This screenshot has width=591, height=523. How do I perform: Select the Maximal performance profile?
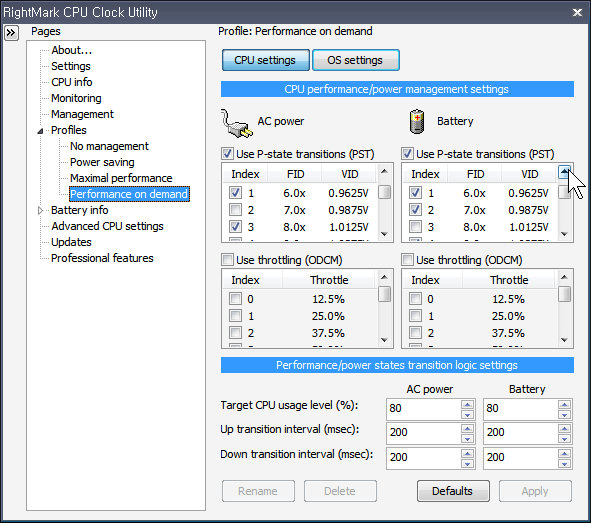121,178
